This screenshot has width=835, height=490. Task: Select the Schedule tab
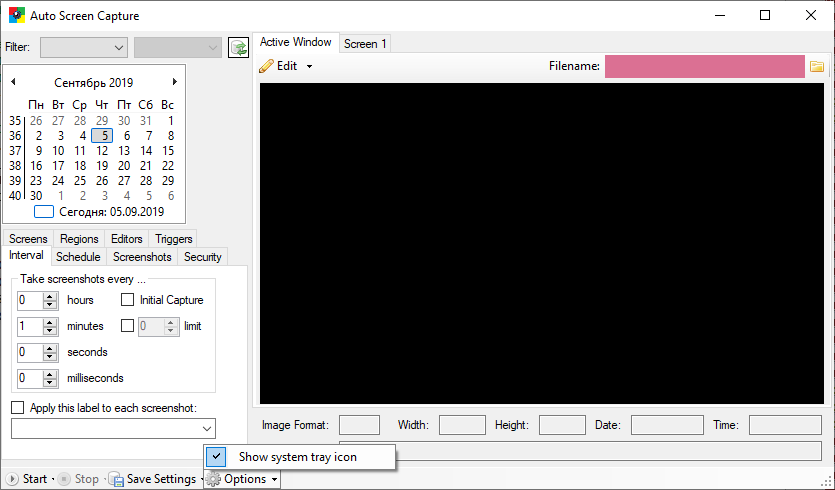[78, 257]
